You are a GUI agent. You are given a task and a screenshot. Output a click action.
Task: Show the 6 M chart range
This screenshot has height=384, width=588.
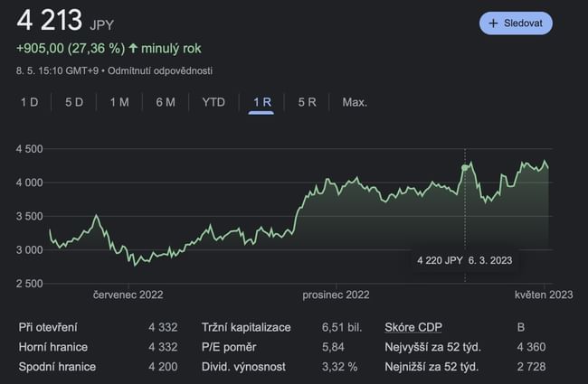coord(166,102)
